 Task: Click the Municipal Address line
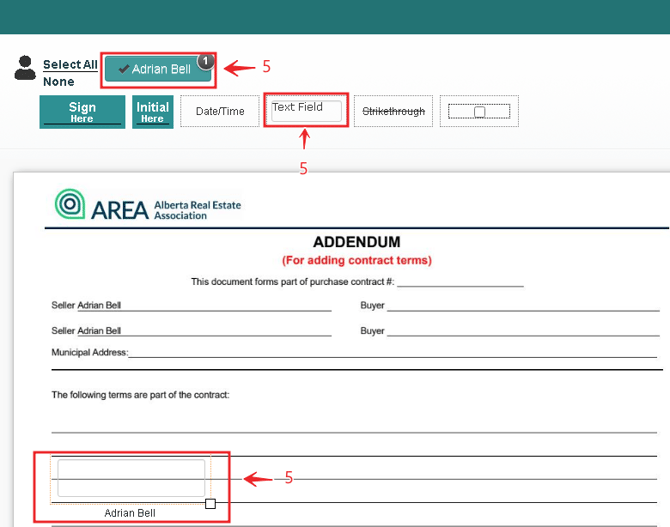pos(390,352)
